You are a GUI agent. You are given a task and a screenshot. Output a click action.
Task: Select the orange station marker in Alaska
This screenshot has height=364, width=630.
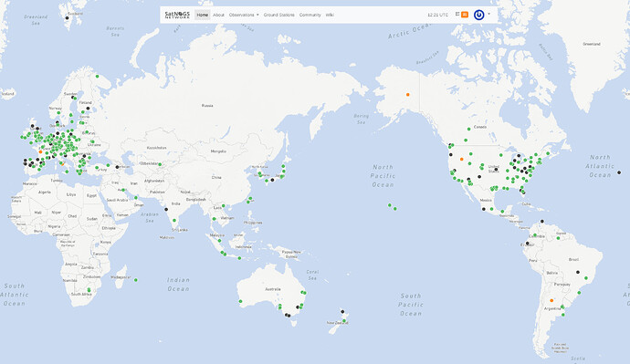tap(408, 95)
